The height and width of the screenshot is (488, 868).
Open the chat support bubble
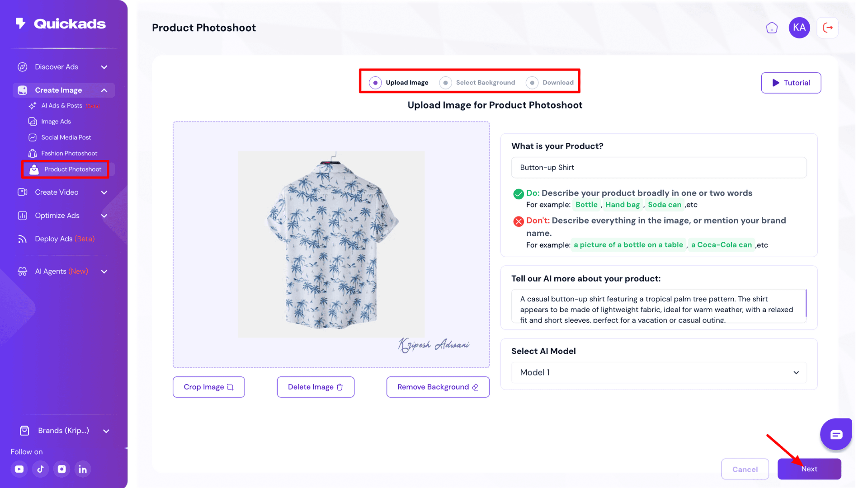[x=836, y=434]
